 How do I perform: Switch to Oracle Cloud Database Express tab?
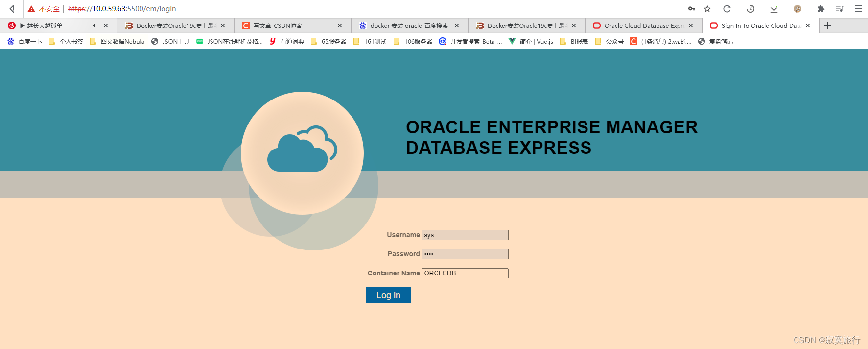644,25
